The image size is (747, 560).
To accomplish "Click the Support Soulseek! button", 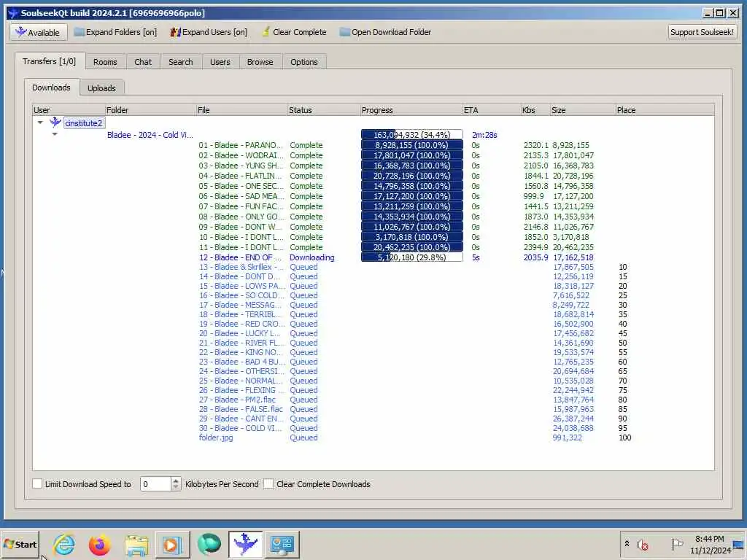I will coord(702,32).
